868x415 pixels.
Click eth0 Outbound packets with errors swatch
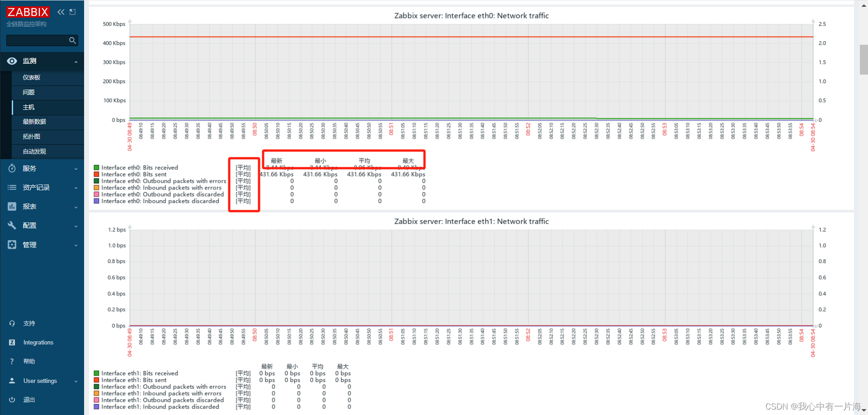pos(96,181)
